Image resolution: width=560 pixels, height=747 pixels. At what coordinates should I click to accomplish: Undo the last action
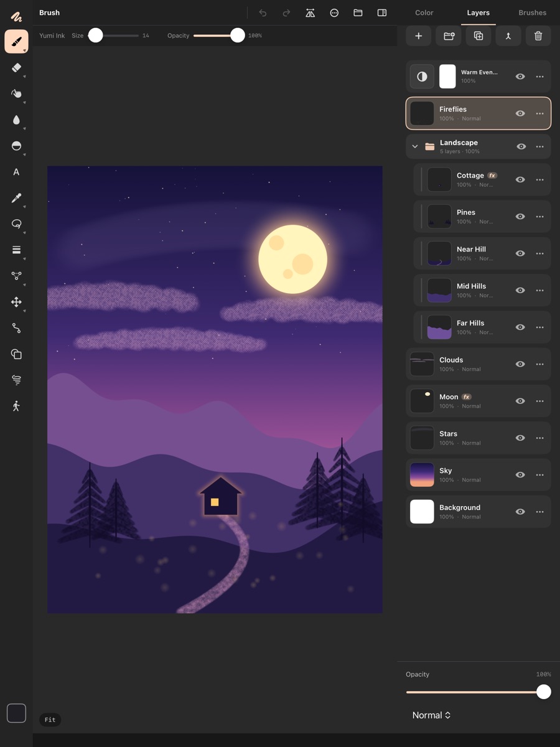(x=263, y=12)
